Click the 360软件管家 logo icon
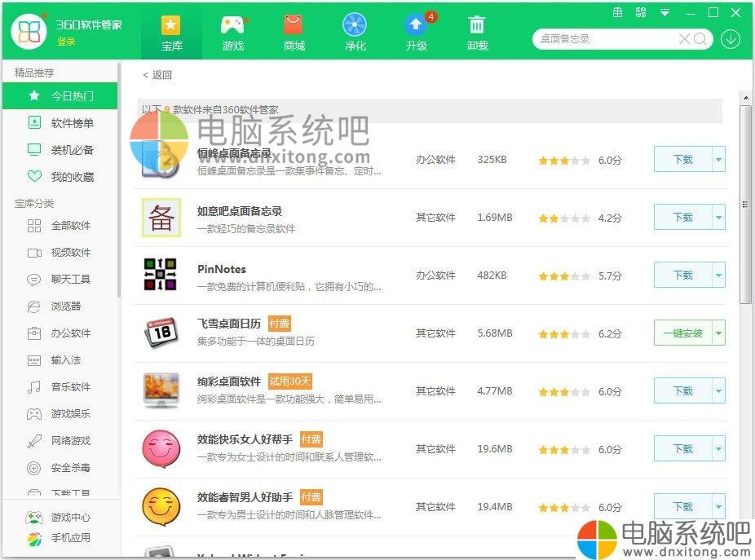This screenshot has width=755, height=560. (x=29, y=31)
